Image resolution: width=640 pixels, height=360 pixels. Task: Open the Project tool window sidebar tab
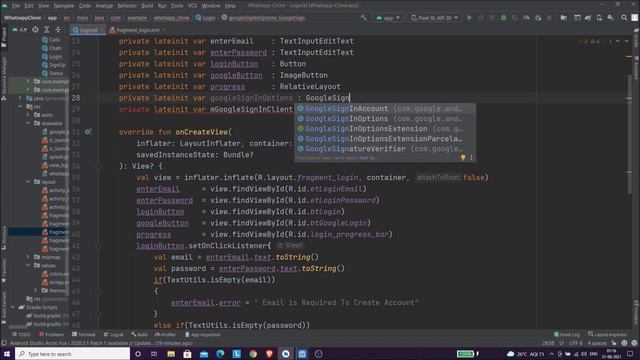pos(4,37)
